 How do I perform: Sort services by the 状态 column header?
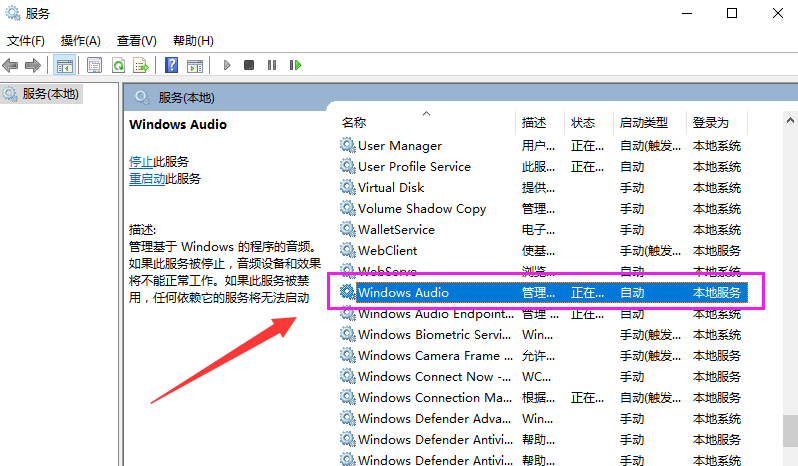coord(583,123)
